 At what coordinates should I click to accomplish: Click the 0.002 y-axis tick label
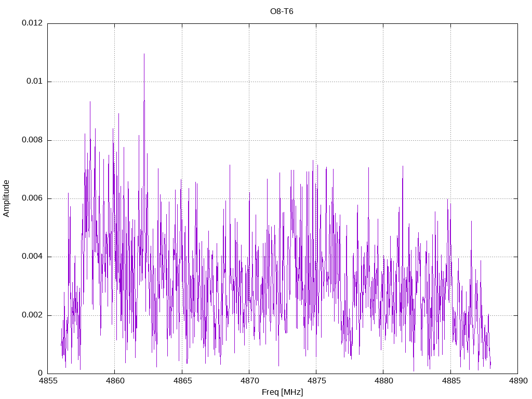[x=32, y=315]
